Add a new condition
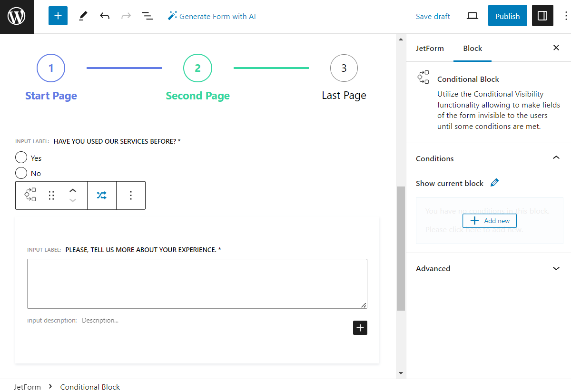Screen dimensions: 571x392 click(x=489, y=220)
